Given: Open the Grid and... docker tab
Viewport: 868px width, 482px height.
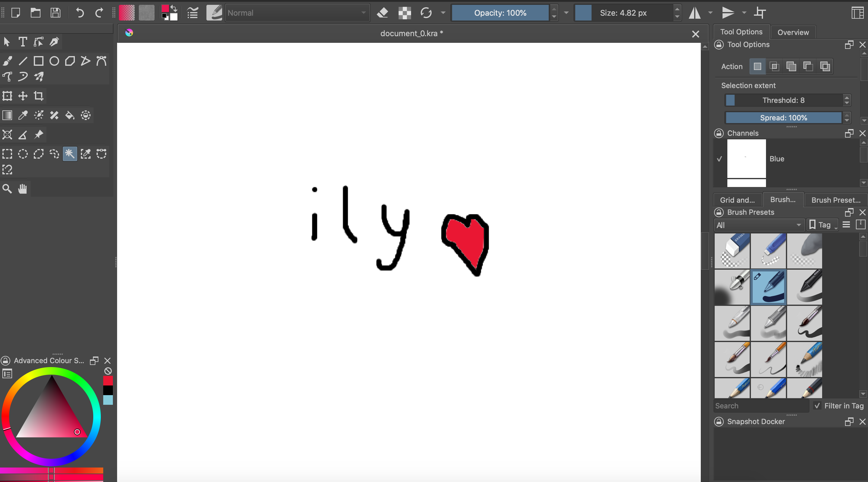Looking at the screenshot, I should coord(737,200).
